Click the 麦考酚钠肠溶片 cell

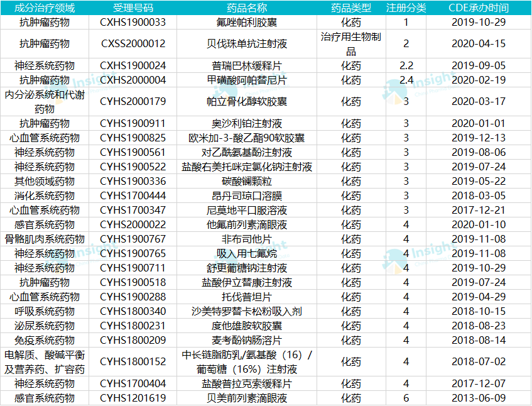[247, 341]
